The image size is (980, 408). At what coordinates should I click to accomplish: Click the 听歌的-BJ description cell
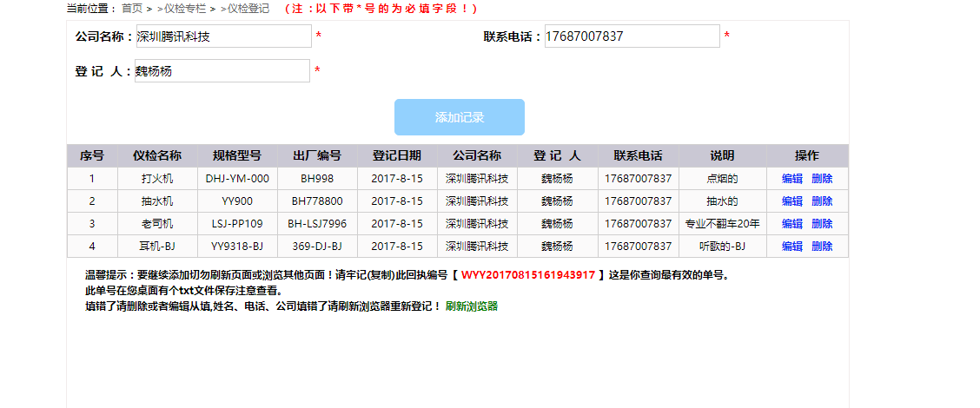pos(723,247)
